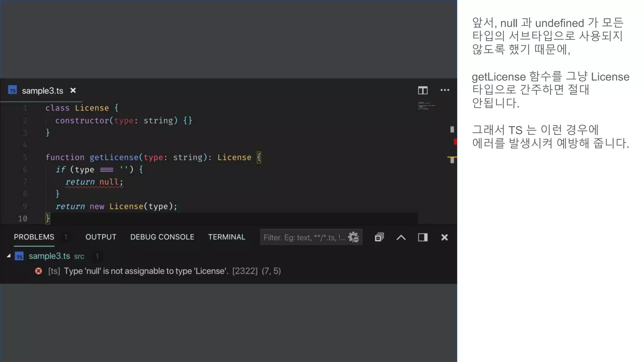Viewport: 644px width, 362px height.
Task: Click the code minimap preview
Action: click(x=426, y=106)
